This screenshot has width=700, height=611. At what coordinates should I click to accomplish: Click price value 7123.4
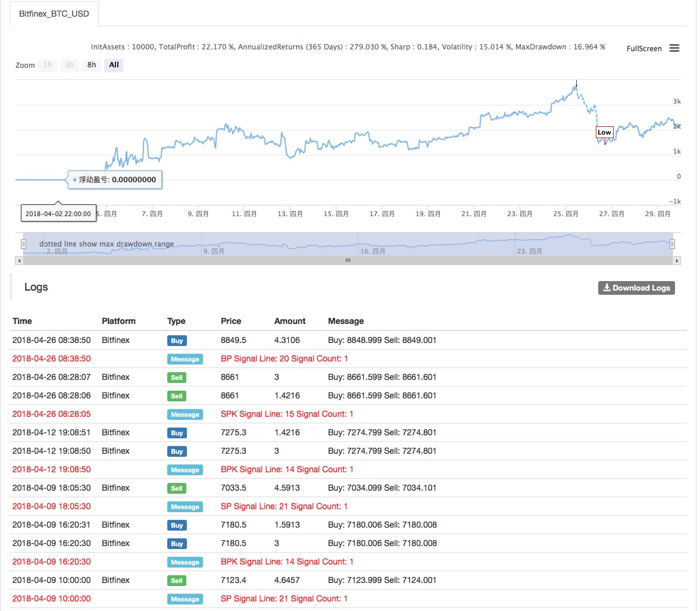coord(233,580)
